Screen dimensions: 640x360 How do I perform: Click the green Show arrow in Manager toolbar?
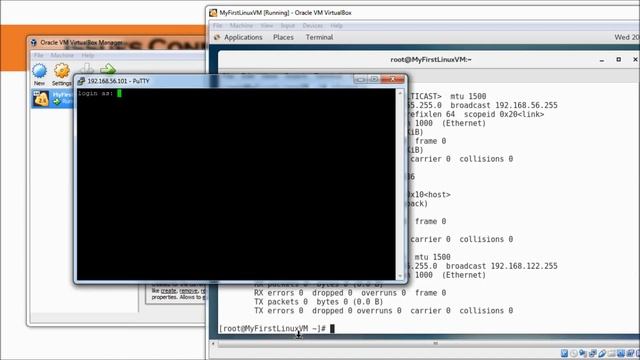tap(108, 69)
